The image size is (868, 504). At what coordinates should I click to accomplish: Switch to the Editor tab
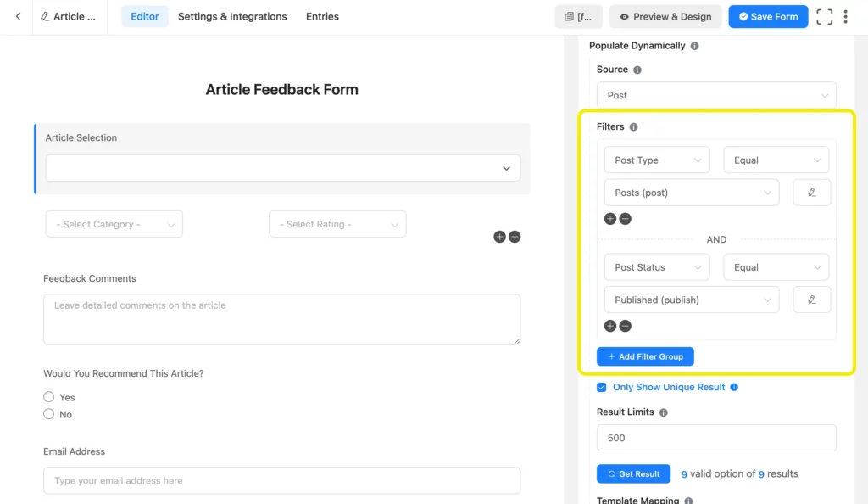point(144,17)
